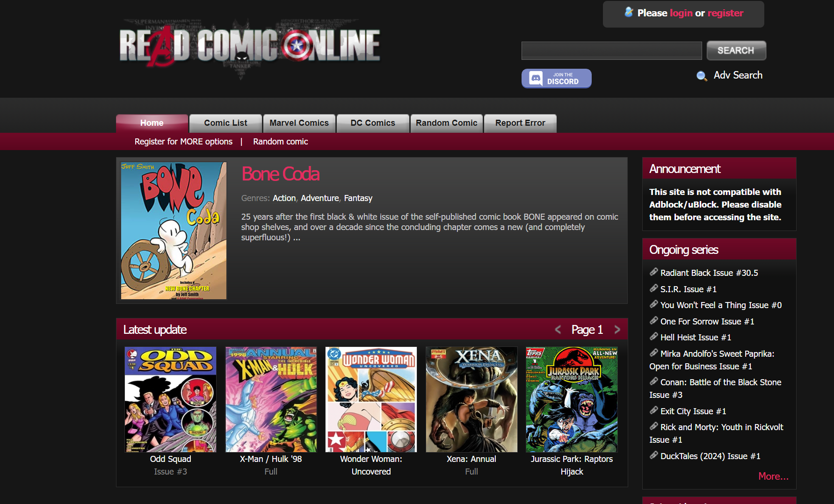Switch to the DC Comics tab

(373, 123)
